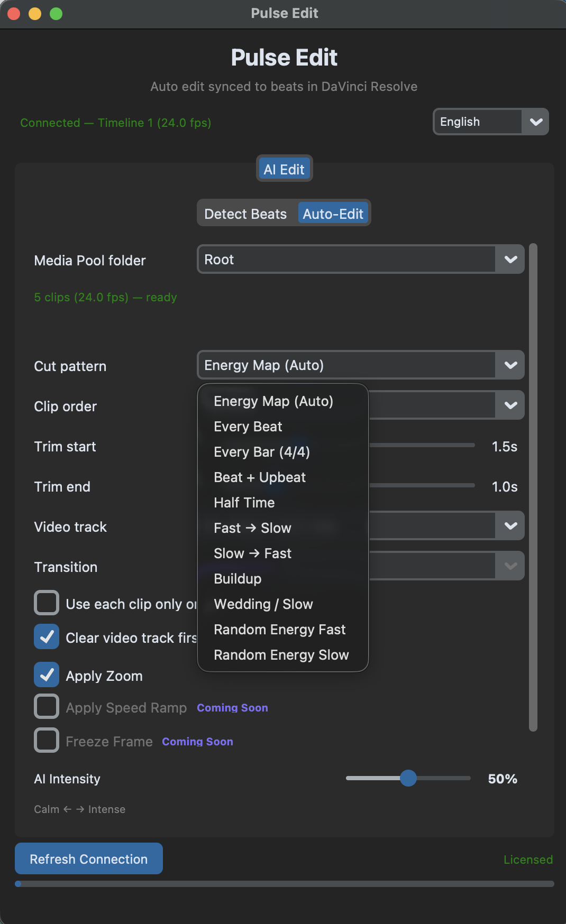
Task: Click the Trim end slider track
Action: 422,485
